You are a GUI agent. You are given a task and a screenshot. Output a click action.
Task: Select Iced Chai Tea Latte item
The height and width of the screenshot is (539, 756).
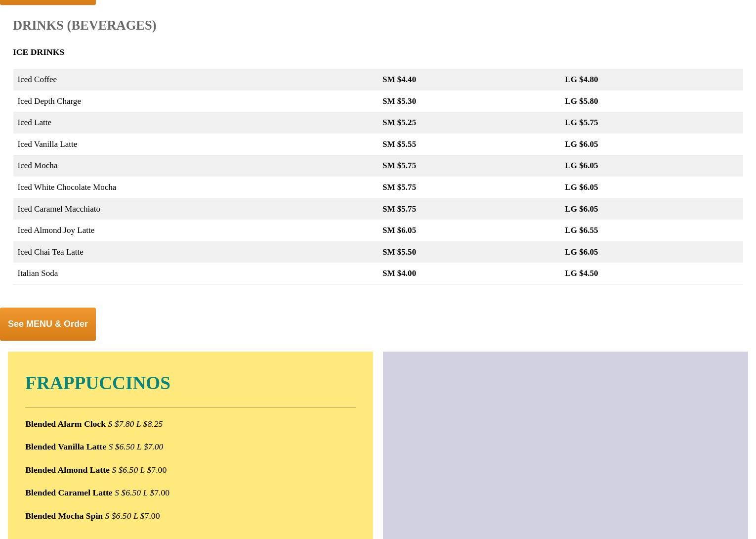[x=50, y=252]
